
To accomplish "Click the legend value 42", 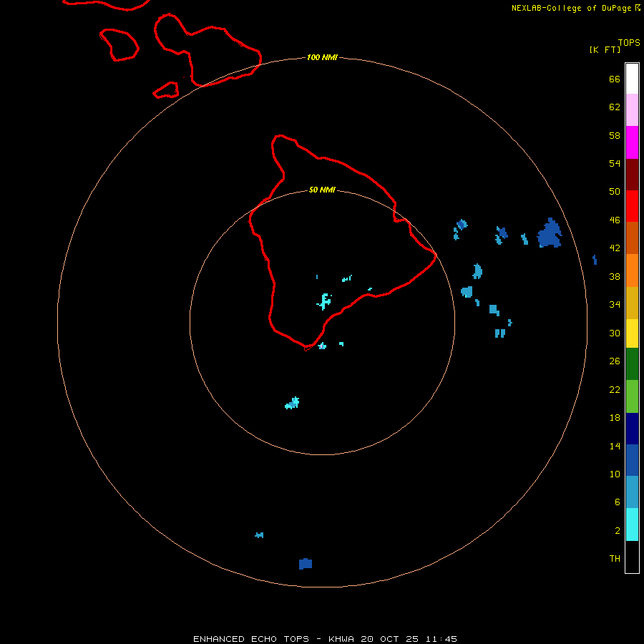I will point(615,248).
